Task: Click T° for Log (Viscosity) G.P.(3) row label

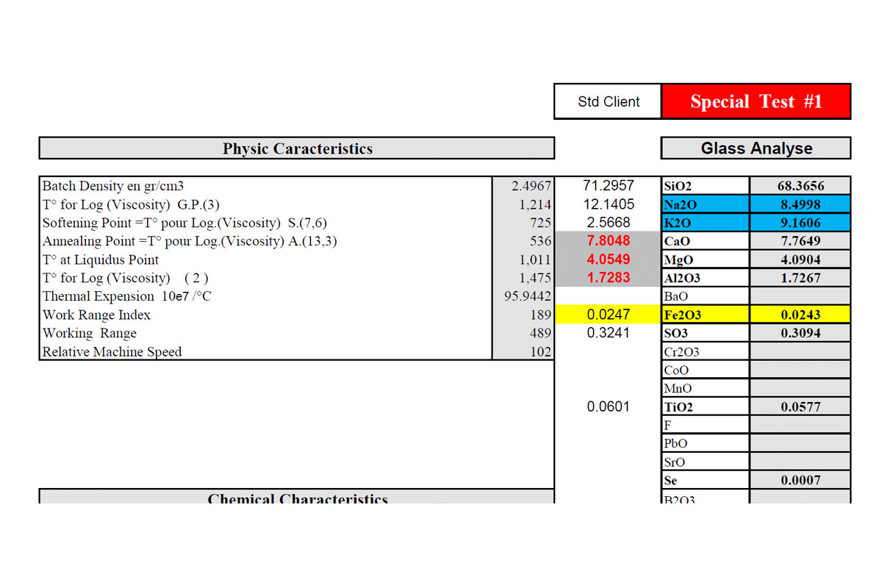Action: tap(131, 204)
